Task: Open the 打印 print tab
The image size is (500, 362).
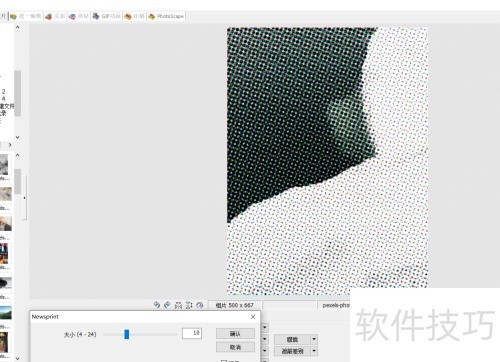Action: [x=135, y=16]
